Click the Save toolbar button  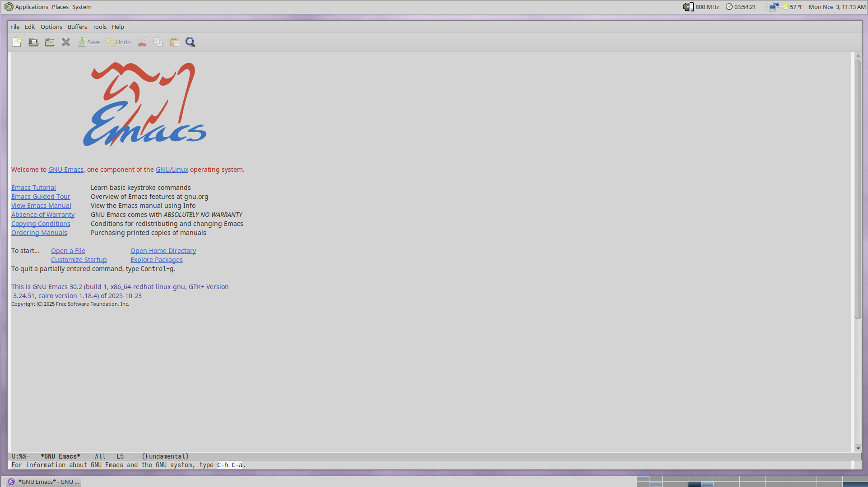[x=89, y=42]
